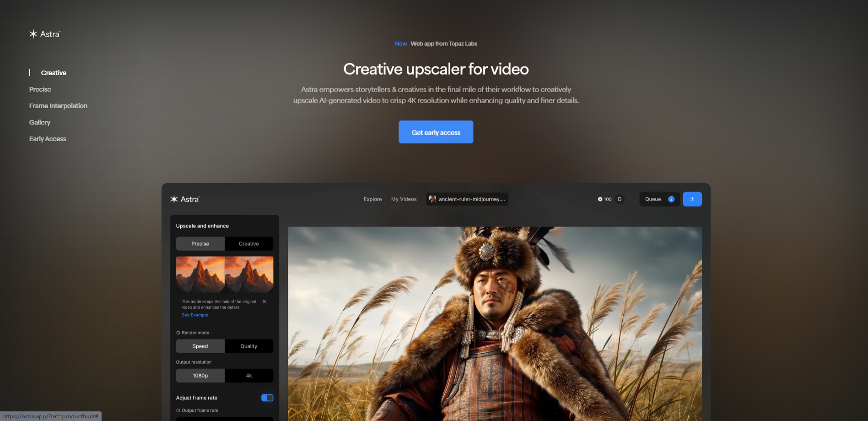
Task: Click the Astra star logo in sidebar
Action: 33,34
